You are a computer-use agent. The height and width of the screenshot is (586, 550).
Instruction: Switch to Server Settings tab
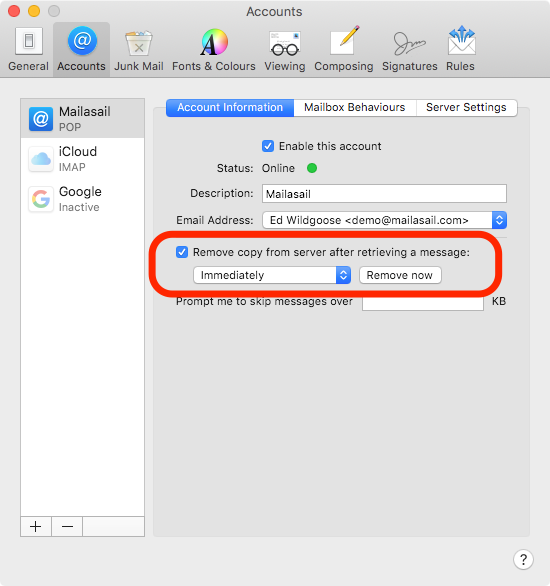(466, 108)
